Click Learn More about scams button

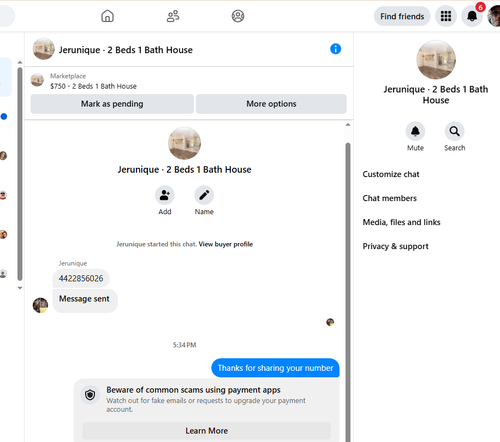206,431
